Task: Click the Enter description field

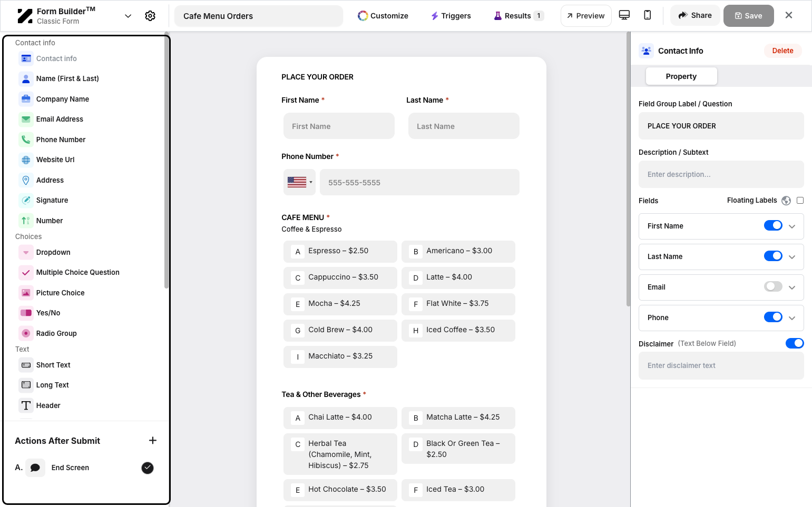Action: pyautogui.click(x=721, y=174)
